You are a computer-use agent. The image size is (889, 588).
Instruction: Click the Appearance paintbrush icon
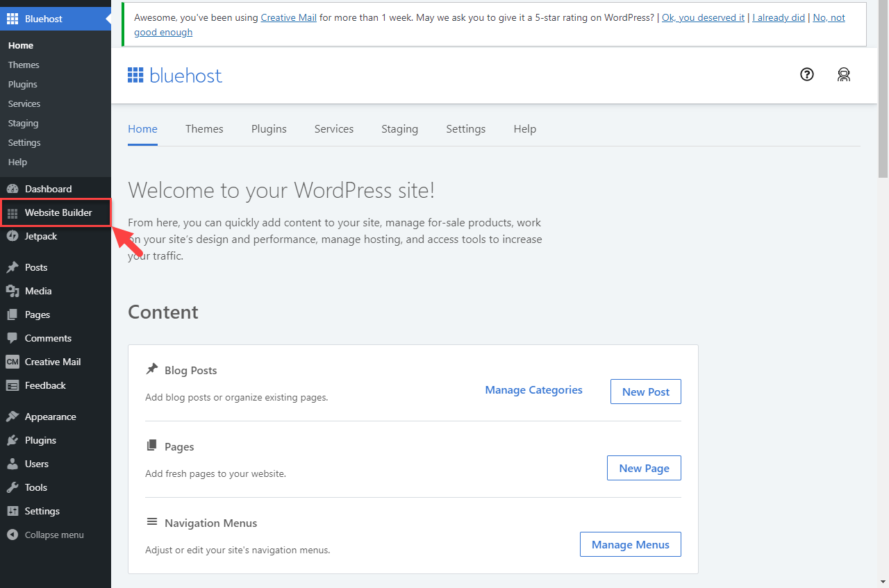(x=13, y=417)
